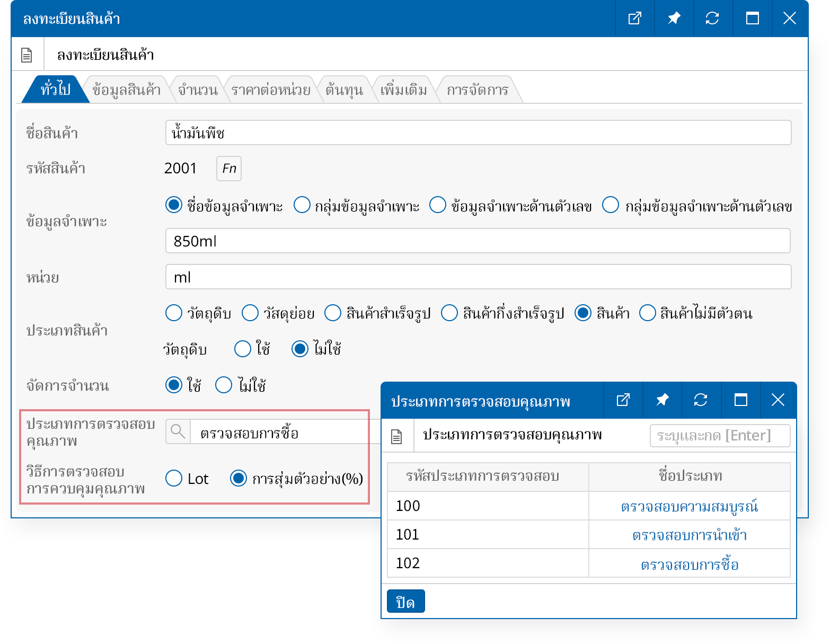Click the search magnifier for quality inspection type

point(178,432)
